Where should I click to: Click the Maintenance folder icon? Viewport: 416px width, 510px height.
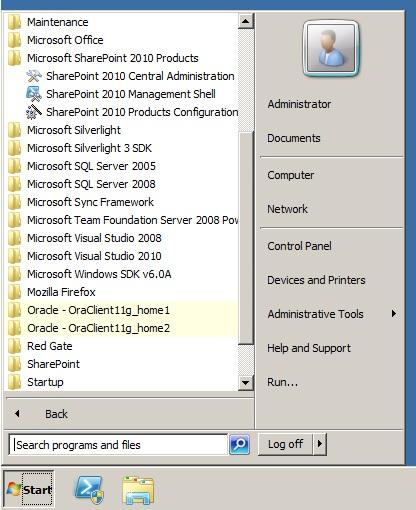coord(14,22)
